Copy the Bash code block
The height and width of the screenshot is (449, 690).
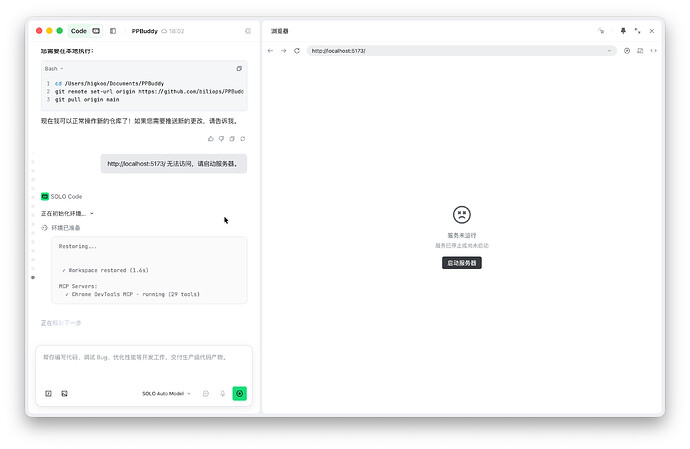239,69
